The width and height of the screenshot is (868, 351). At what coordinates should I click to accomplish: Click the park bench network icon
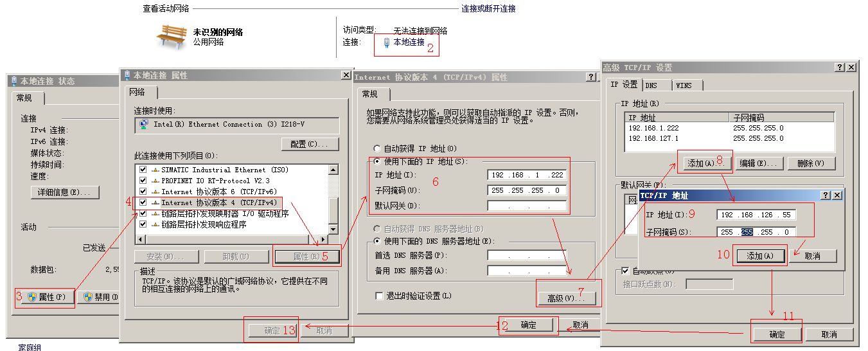click(172, 37)
